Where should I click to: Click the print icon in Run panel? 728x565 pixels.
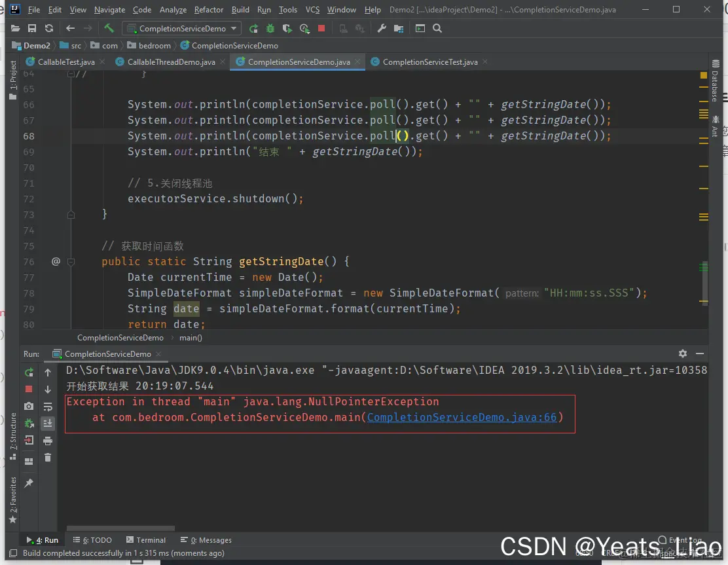pos(48,441)
